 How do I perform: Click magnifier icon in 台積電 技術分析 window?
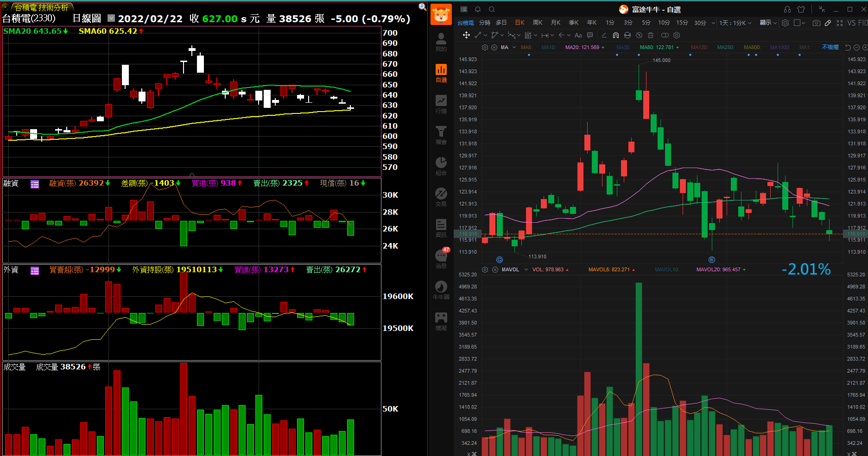tap(422, 6)
